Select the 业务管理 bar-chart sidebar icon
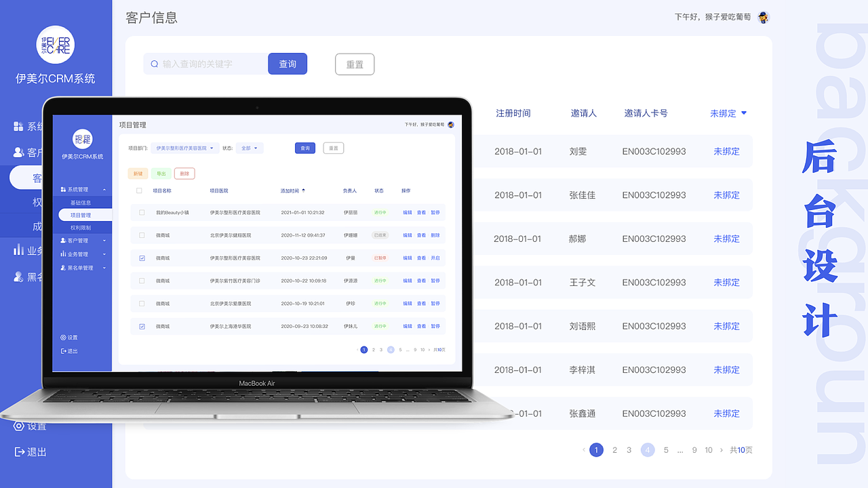 (x=64, y=254)
